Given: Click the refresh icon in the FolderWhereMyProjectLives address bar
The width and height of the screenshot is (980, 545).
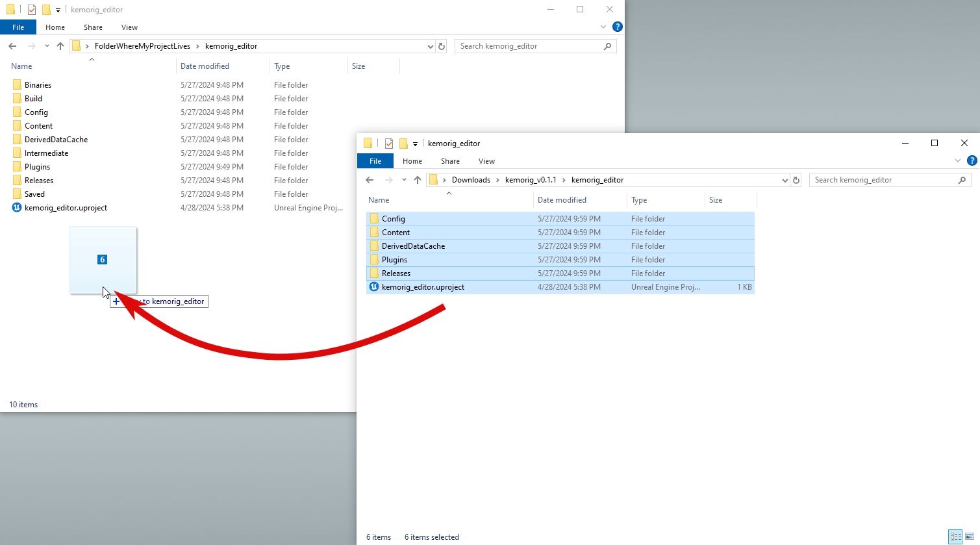Looking at the screenshot, I should click(442, 46).
